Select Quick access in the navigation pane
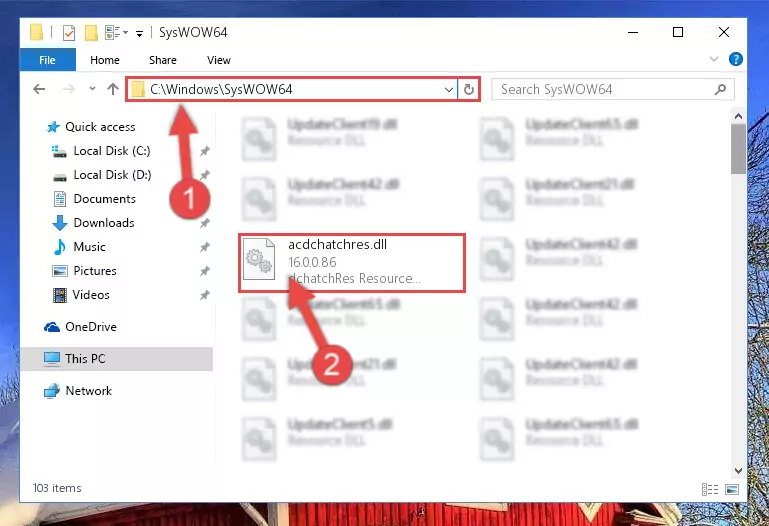The height and width of the screenshot is (526, 769). [x=100, y=127]
